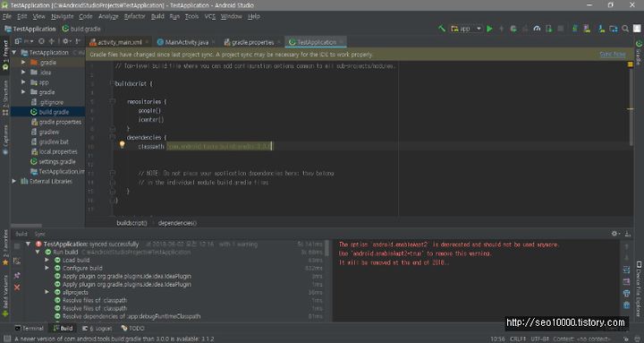This screenshot has width=644, height=343.
Task: Open Device File Explorer on right edge
Action: click(639, 288)
